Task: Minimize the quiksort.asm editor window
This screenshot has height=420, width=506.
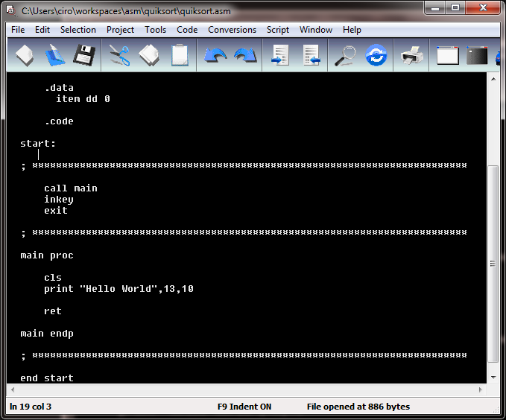Action: coord(435,7)
